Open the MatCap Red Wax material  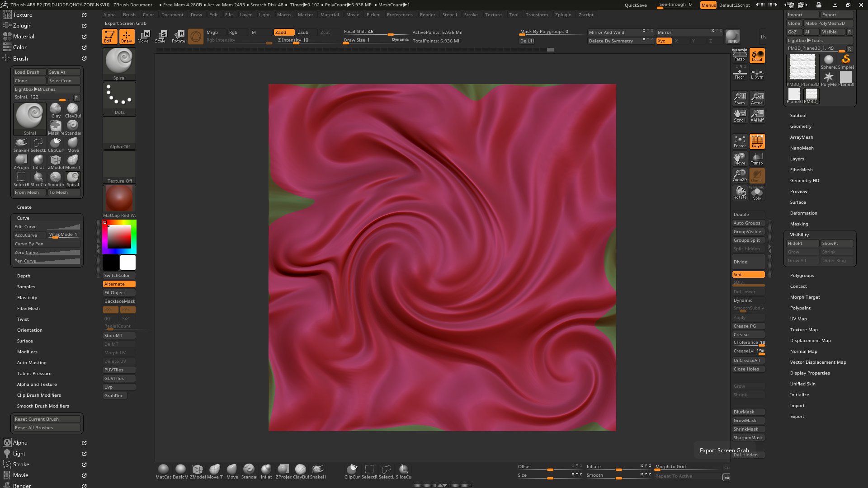(119, 199)
